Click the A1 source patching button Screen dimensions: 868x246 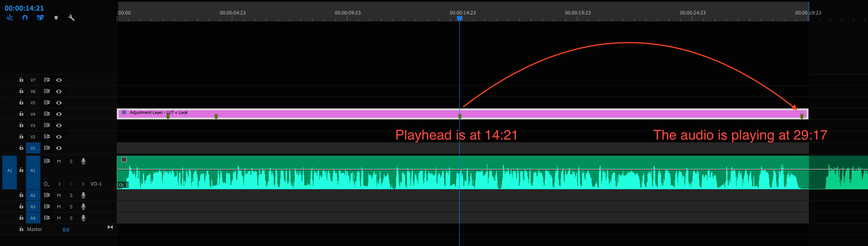[10, 171]
